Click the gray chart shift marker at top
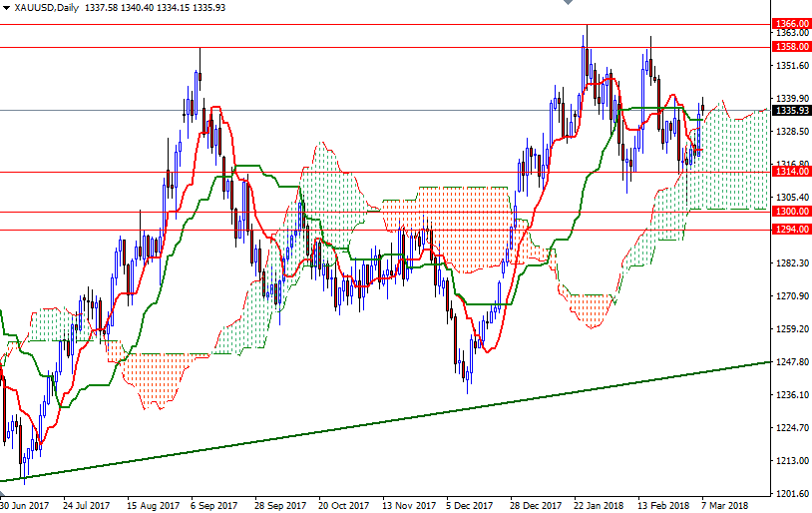The width and height of the screenshot is (812, 513). click(x=570, y=4)
